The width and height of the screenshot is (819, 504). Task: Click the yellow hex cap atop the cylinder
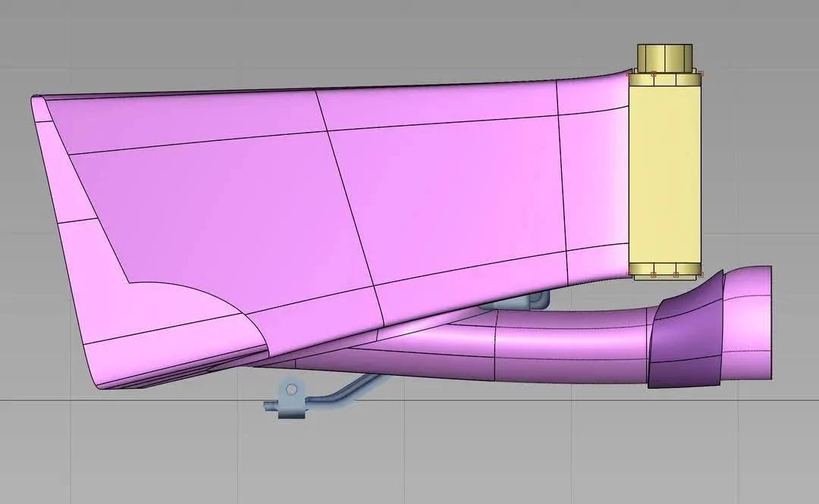click(664, 57)
